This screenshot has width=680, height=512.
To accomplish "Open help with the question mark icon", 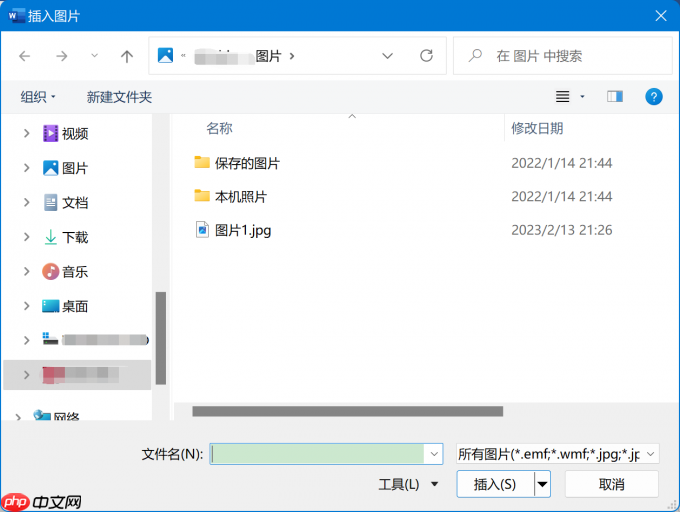I will 654,96.
